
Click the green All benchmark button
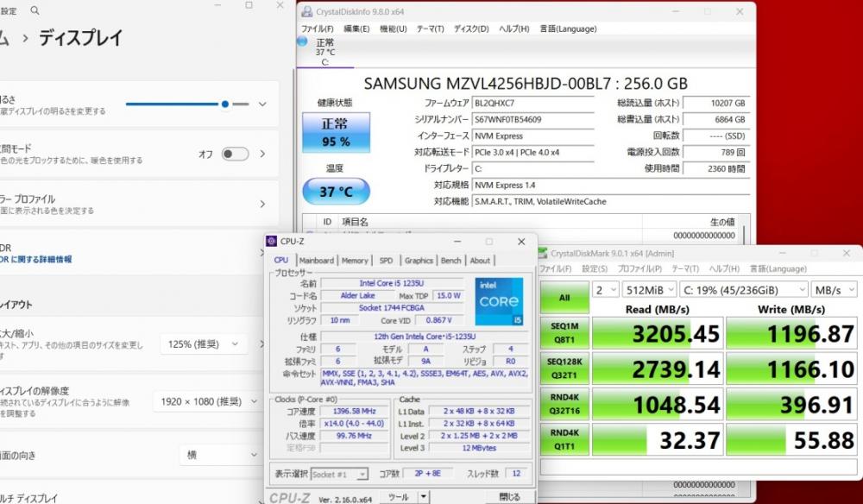click(564, 297)
